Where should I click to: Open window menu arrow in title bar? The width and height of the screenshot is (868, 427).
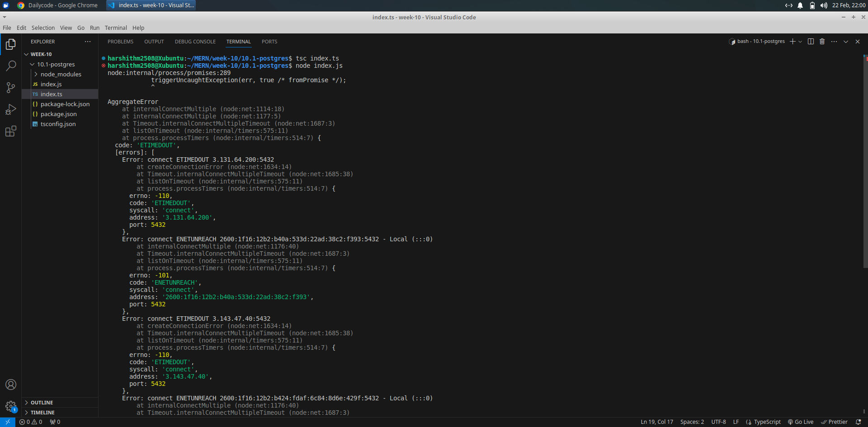5,17
